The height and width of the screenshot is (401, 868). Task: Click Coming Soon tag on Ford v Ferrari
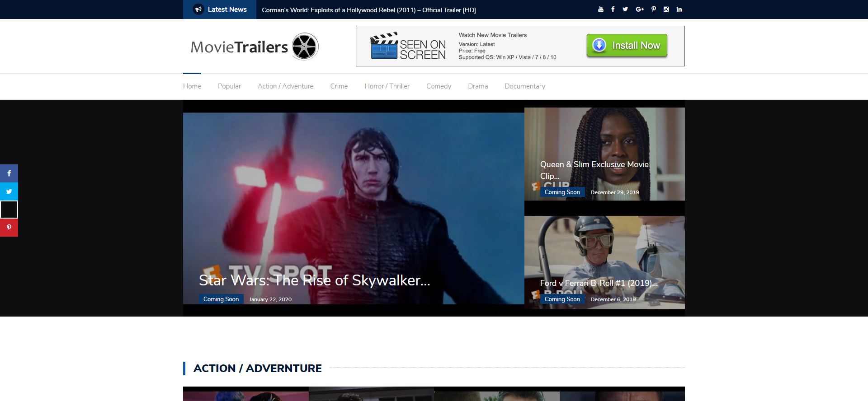(562, 299)
